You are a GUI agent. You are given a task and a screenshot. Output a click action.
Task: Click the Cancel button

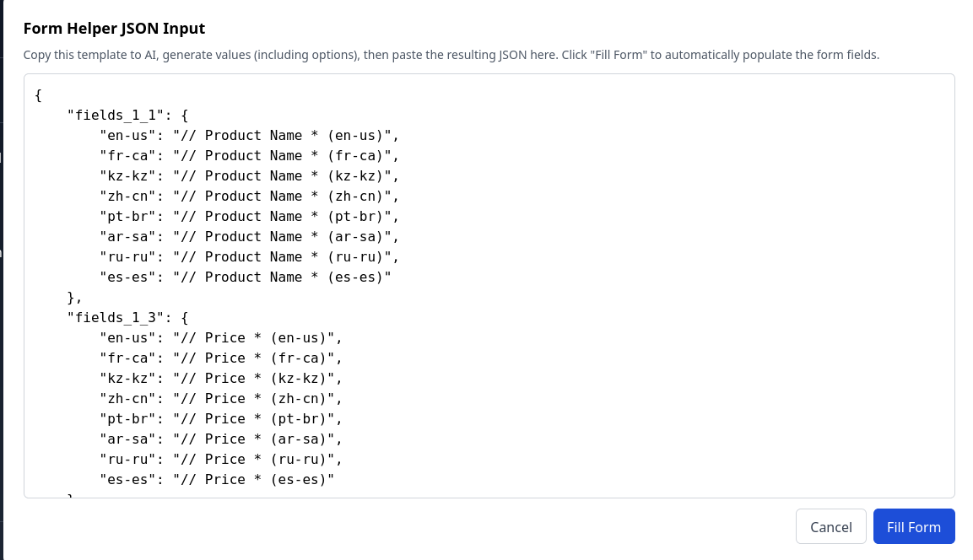pos(830,527)
